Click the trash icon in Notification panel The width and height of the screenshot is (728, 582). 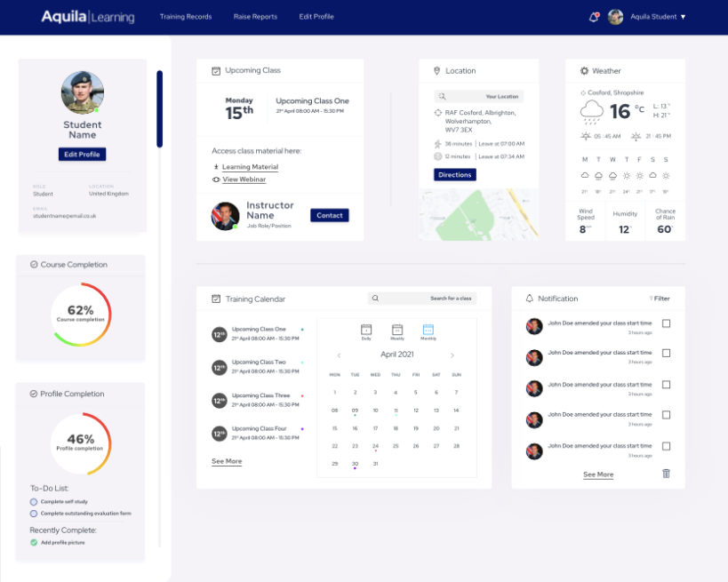[666, 474]
